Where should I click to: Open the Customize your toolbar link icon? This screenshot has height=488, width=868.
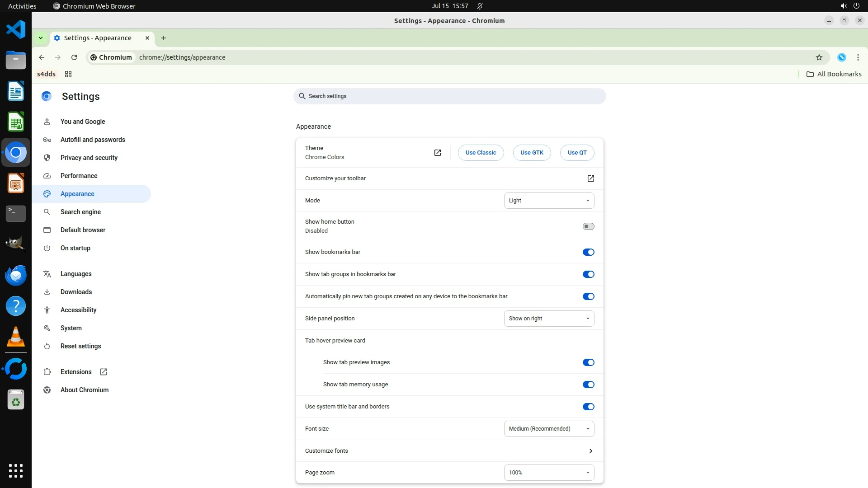pos(590,178)
